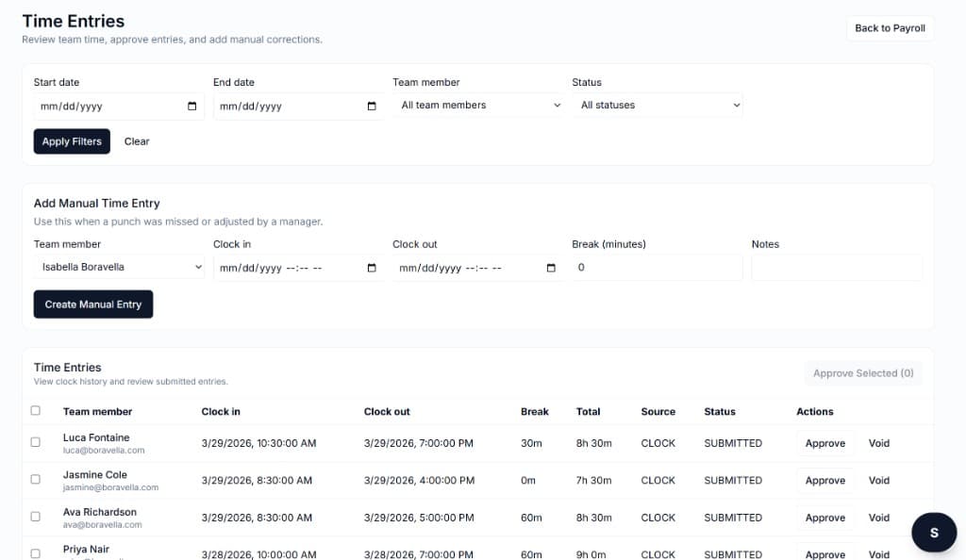Click the Apply Filters button
This screenshot has width=966, height=560.
pyautogui.click(x=71, y=140)
